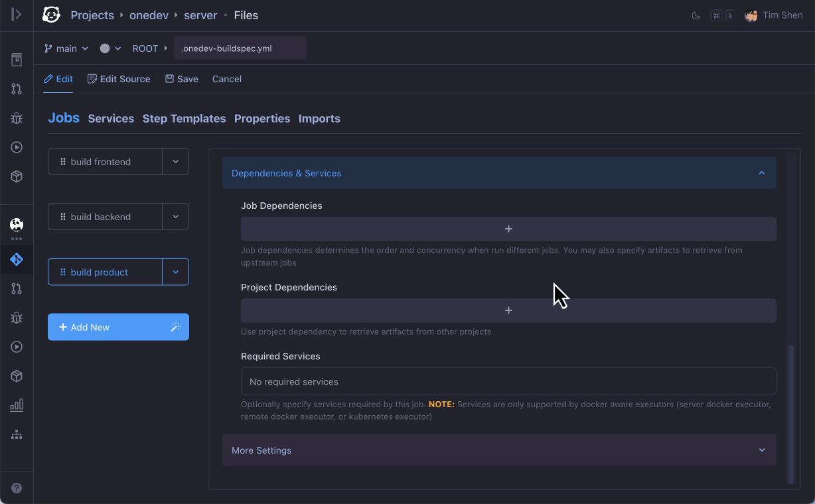Click Add New to create a job
815x504 pixels.
pos(118,327)
